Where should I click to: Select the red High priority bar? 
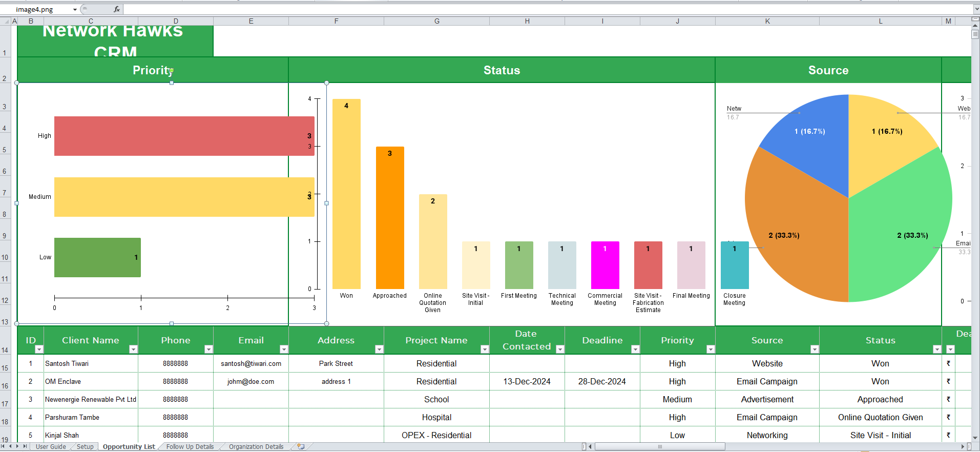pyautogui.click(x=184, y=136)
